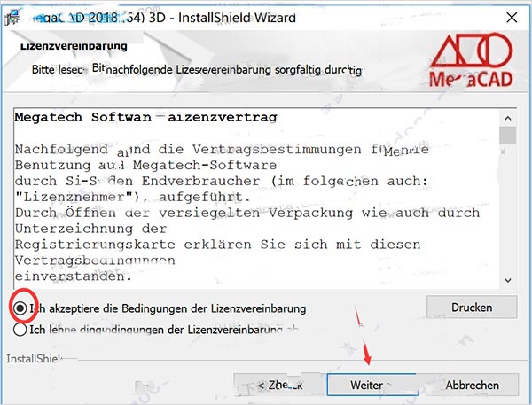The width and height of the screenshot is (532, 405).
Task: Click the installer icon in the title bar
Action: point(12,17)
